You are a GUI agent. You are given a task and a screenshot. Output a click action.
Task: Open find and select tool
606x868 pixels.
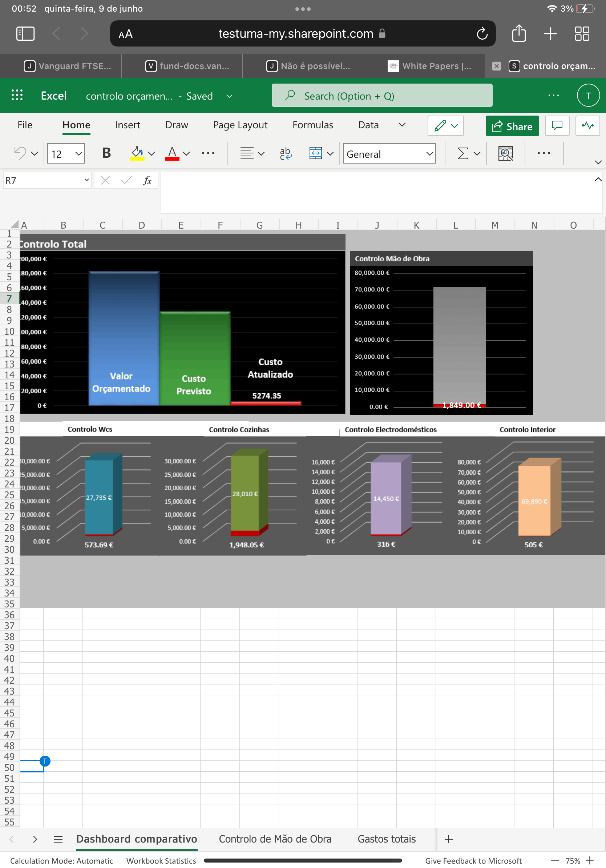click(505, 153)
